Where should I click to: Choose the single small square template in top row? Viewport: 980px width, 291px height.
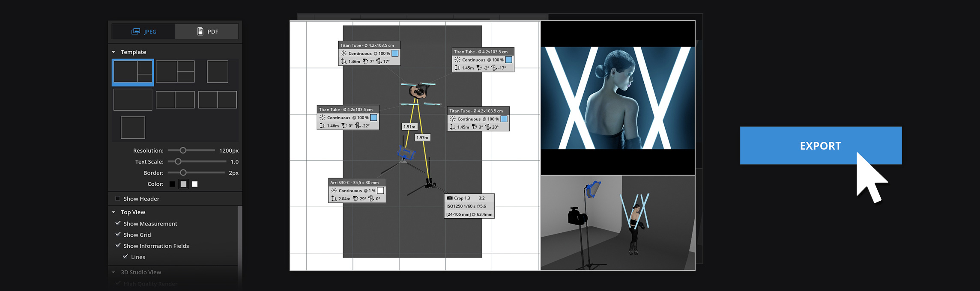coord(218,71)
